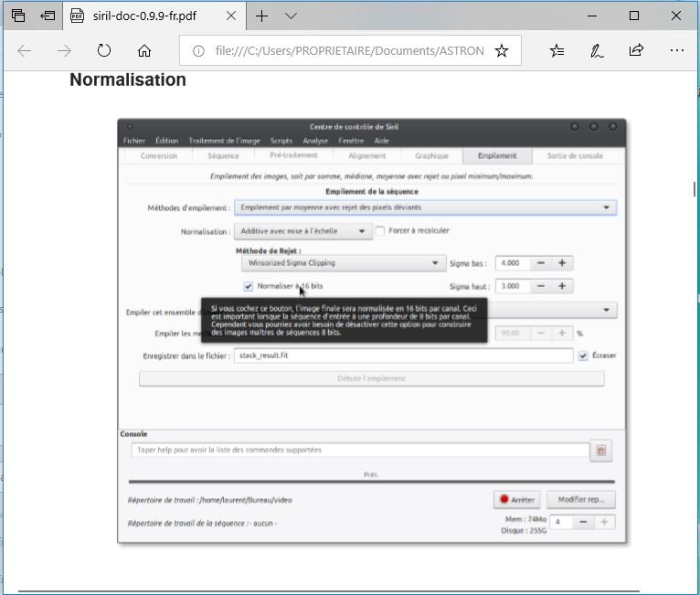700x595 pixels.
Task: Open a new tab with plus icon
Action: tap(261, 16)
